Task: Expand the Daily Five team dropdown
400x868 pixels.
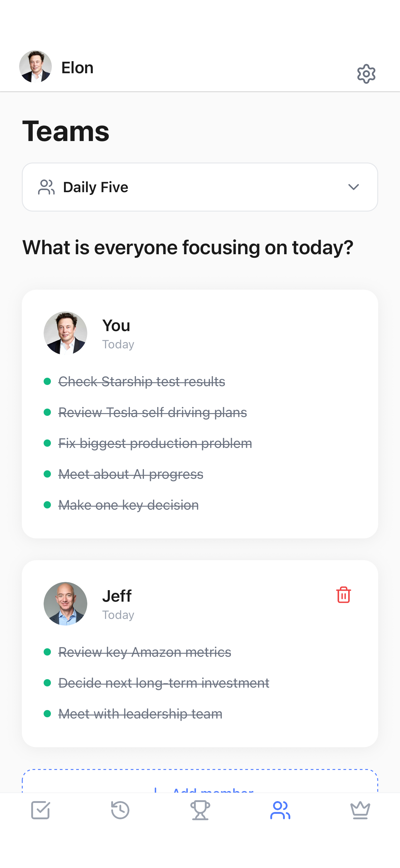Action: coord(200,187)
